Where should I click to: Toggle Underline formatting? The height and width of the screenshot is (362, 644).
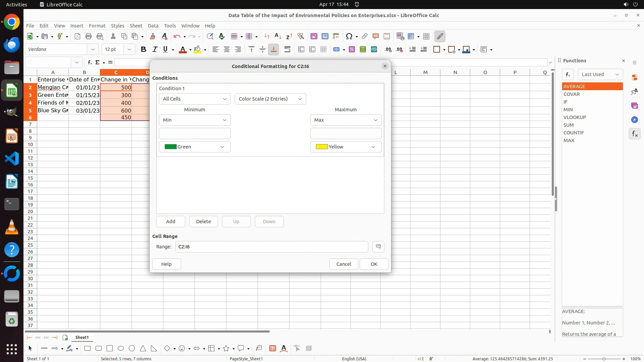(165, 50)
